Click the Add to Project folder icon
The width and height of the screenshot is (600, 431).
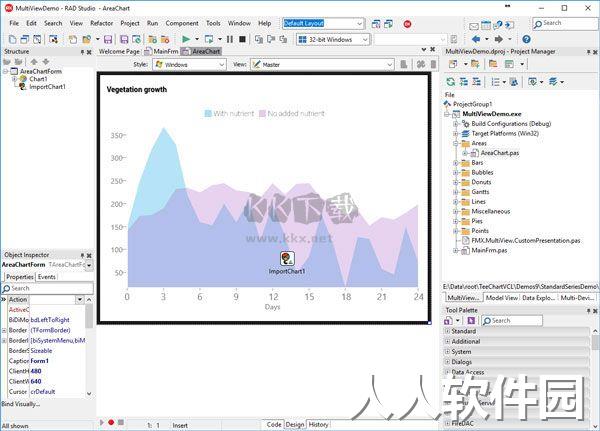point(475,64)
